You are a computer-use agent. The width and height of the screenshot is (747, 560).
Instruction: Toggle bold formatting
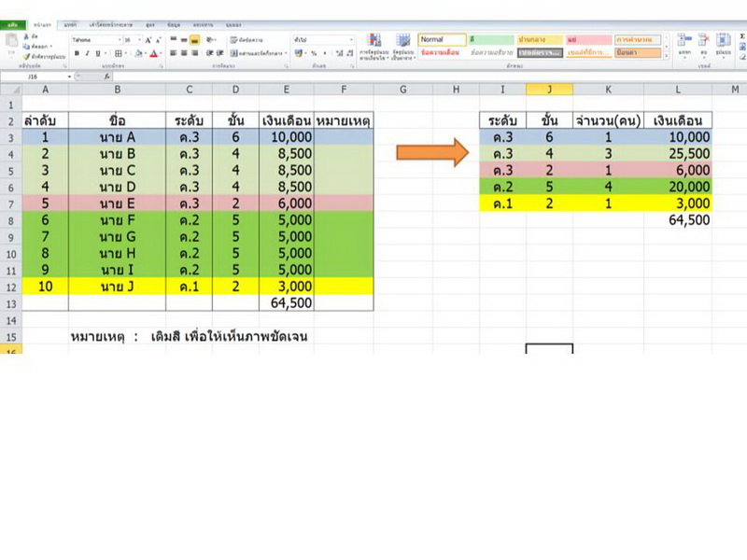tap(77, 52)
